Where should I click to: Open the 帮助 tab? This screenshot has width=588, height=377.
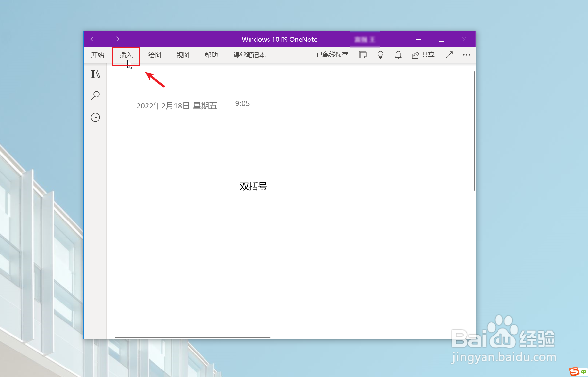pos(211,55)
